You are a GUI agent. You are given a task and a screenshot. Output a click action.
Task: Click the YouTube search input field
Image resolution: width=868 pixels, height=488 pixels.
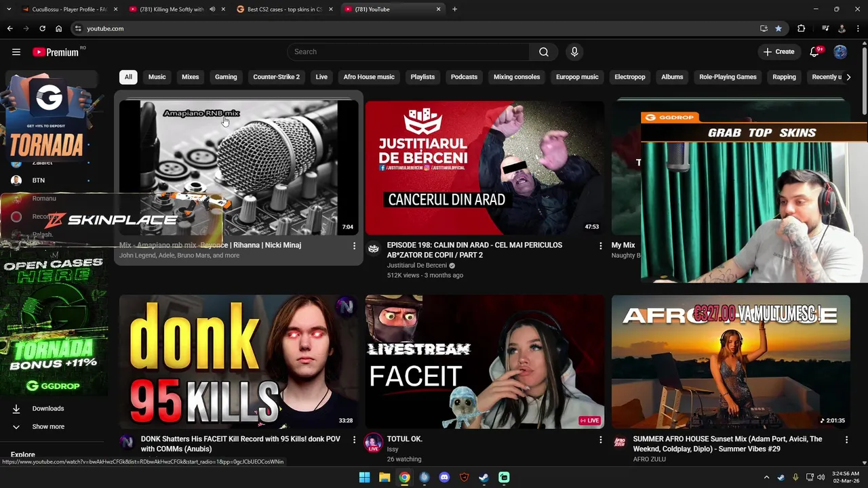[409, 52]
